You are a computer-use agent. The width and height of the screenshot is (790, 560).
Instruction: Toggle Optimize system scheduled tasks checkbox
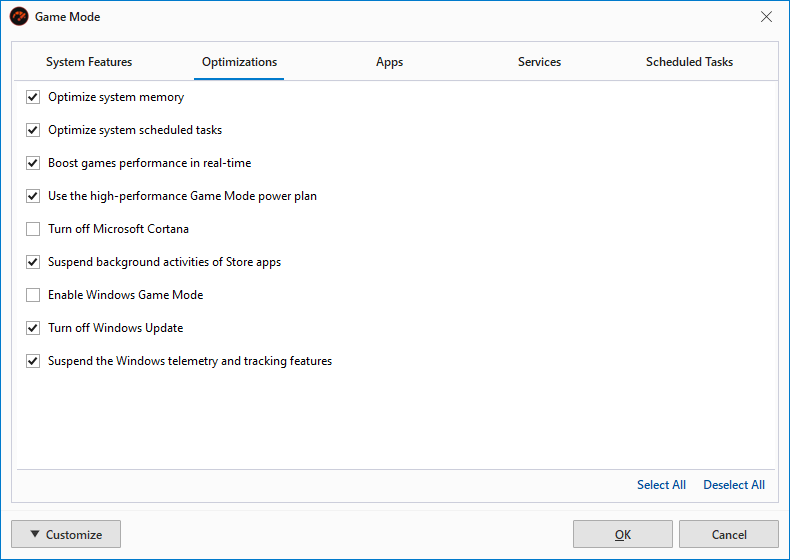pos(33,130)
